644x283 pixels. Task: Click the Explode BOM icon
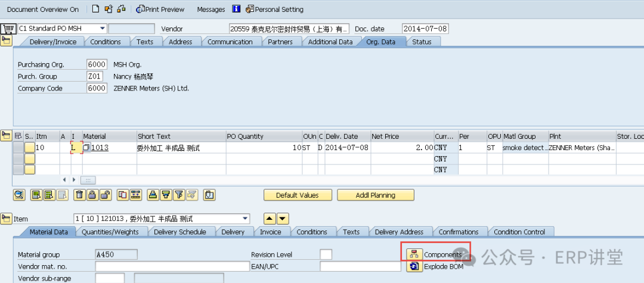413,267
